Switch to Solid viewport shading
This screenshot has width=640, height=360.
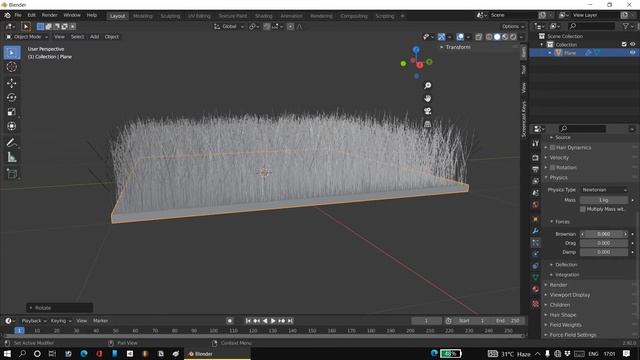[x=497, y=37]
